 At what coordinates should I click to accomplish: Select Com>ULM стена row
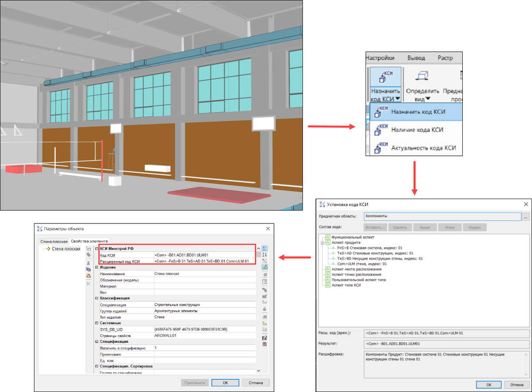pyautogui.click(x=362, y=264)
